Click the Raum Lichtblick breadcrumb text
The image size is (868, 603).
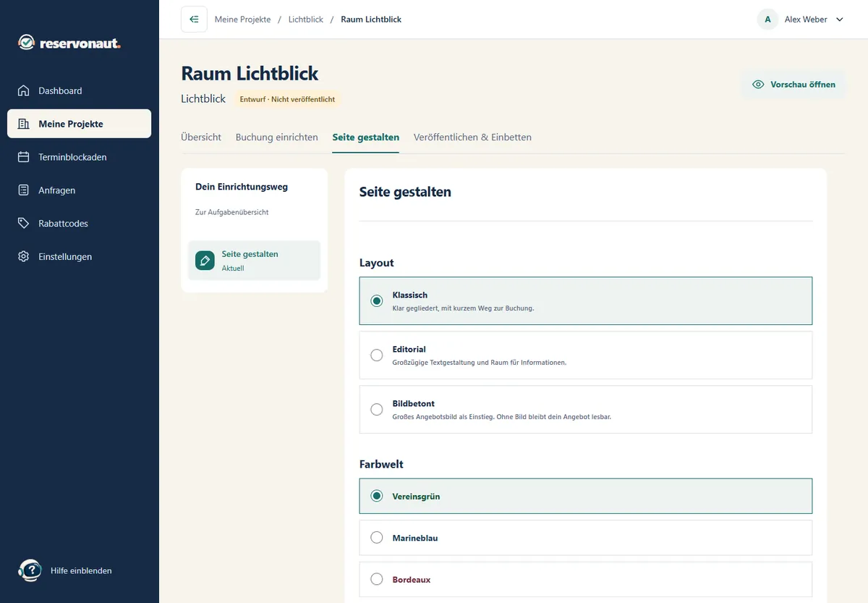(371, 20)
